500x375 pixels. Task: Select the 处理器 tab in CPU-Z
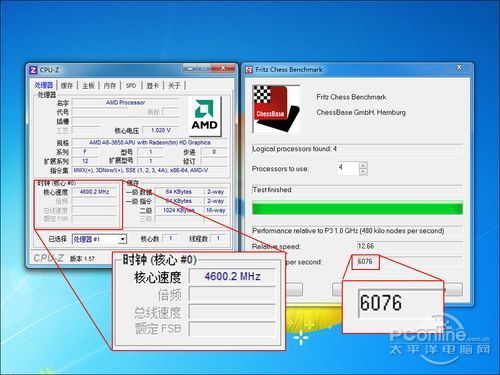tap(44, 85)
